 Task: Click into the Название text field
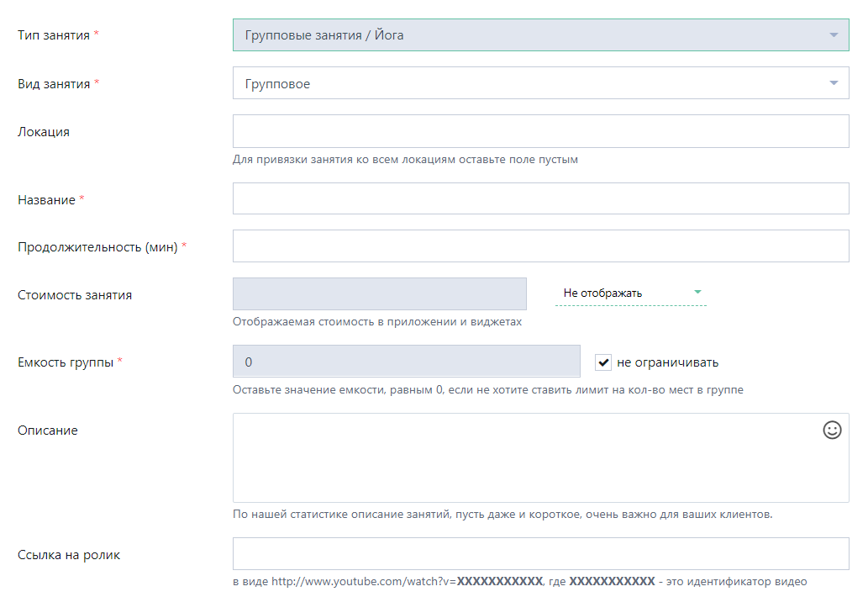541,198
